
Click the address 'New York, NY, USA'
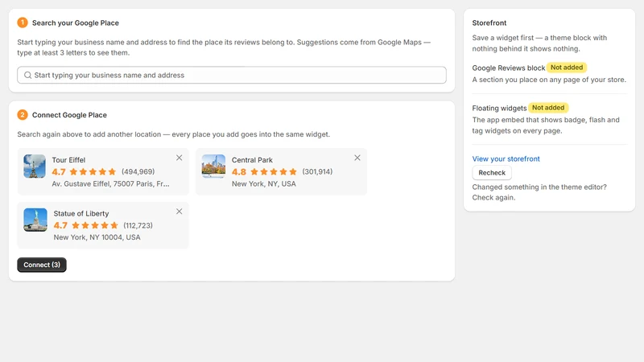tap(264, 184)
